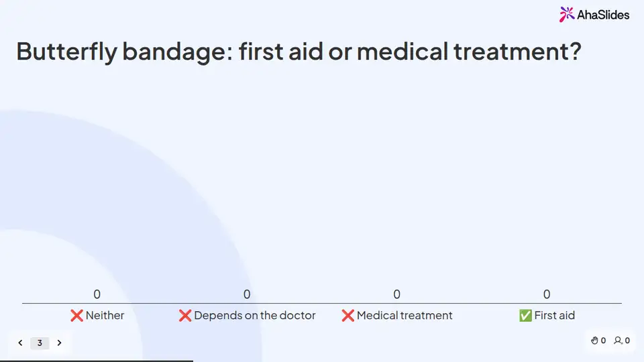Image resolution: width=644 pixels, height=362 pixels.
Task: Click the vote count above Neither
Action: 97,294
